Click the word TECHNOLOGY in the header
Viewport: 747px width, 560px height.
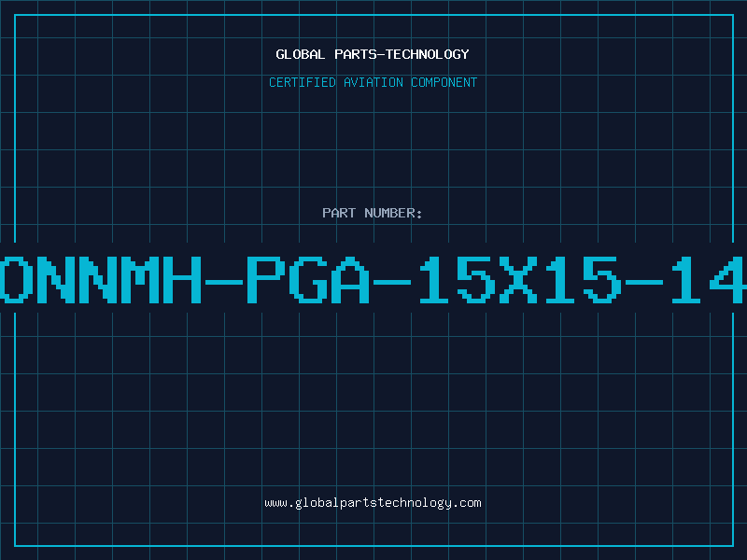click(428, 54)
